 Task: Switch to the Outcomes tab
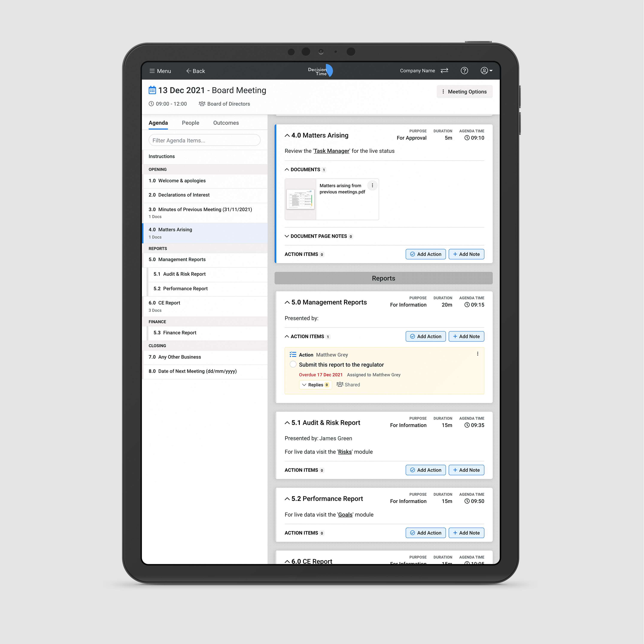[226, 123]
